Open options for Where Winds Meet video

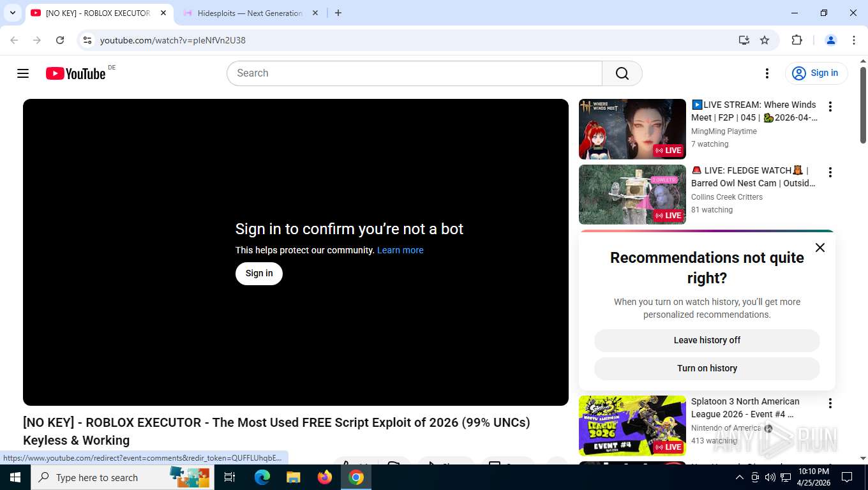830,107
